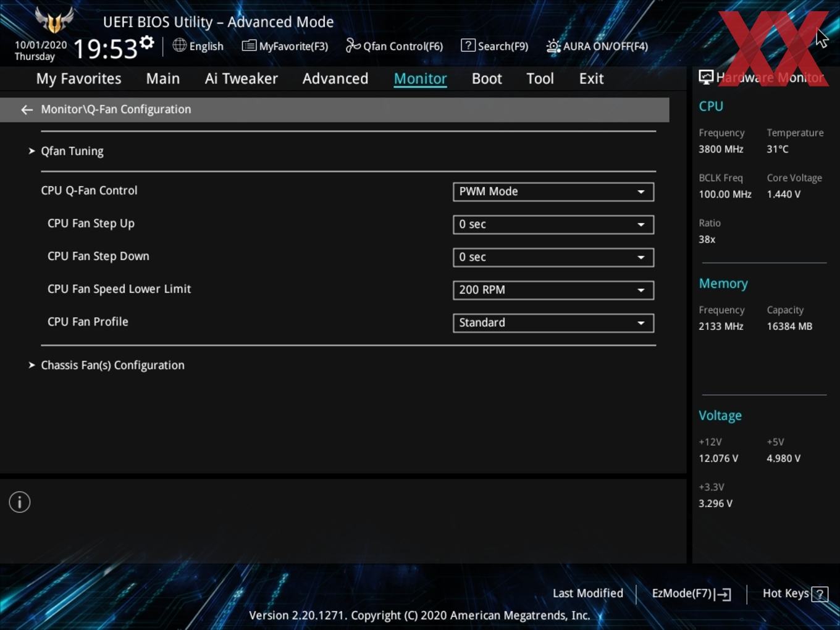The width and height of the screenshot is (840, 630).
Task: Select the Monitor tab
Action: (420, 78)
